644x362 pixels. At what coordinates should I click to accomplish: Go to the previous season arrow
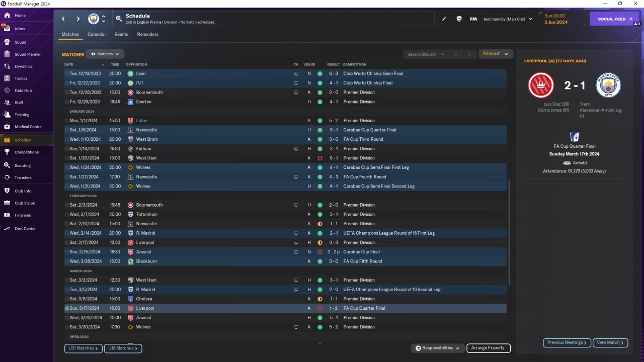click(x=456, y=54)
